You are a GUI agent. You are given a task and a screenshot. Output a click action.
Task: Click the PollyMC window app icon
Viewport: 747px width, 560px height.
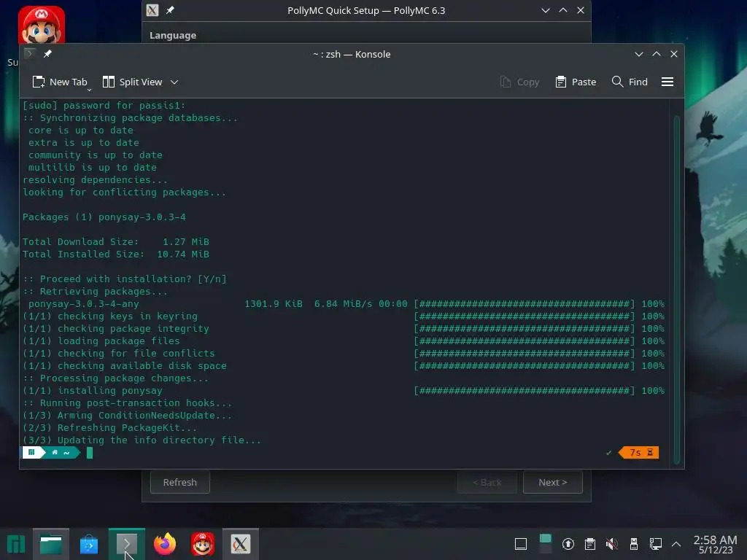click(x=152, y=10)
